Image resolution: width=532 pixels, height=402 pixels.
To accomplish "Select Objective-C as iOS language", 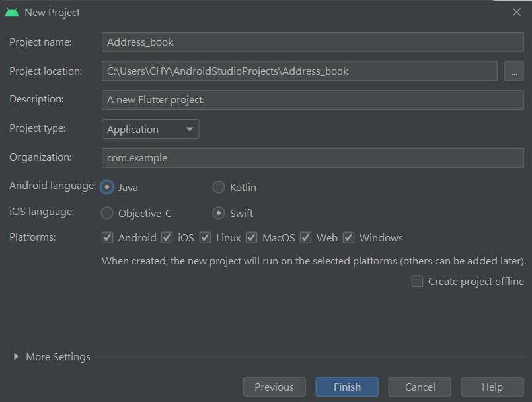I will click(107, 213).
